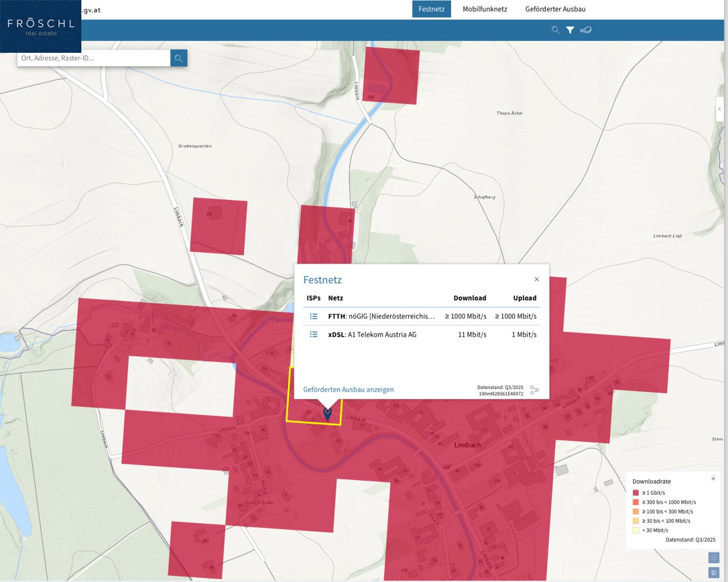This screenshot has width=728, height=582.
Task: Close the Downloadrate legend panel
Action: (713, 479)
